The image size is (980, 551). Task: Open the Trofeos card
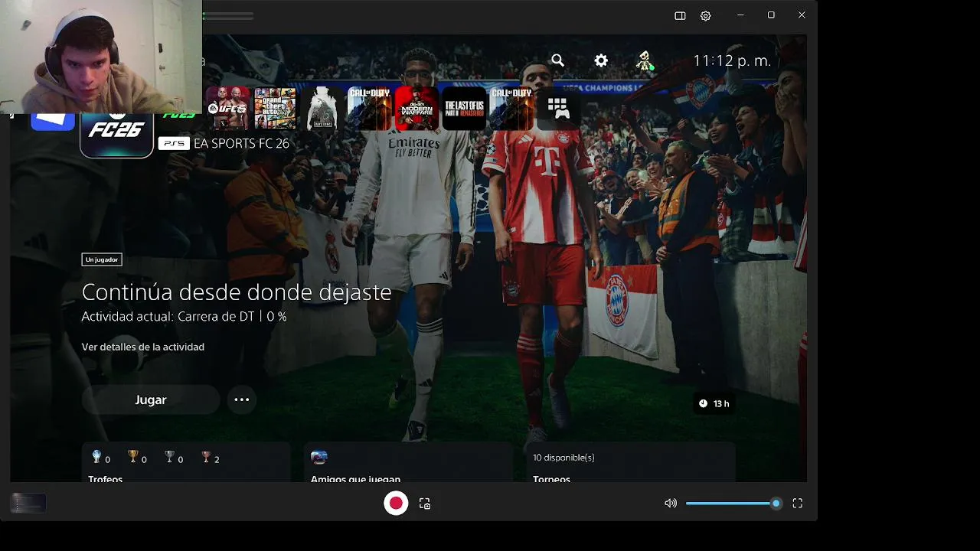point(186,462)
